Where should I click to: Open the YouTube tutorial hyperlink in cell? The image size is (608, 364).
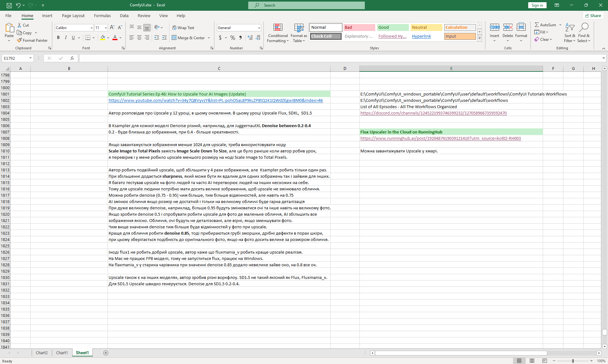[215, 100]
